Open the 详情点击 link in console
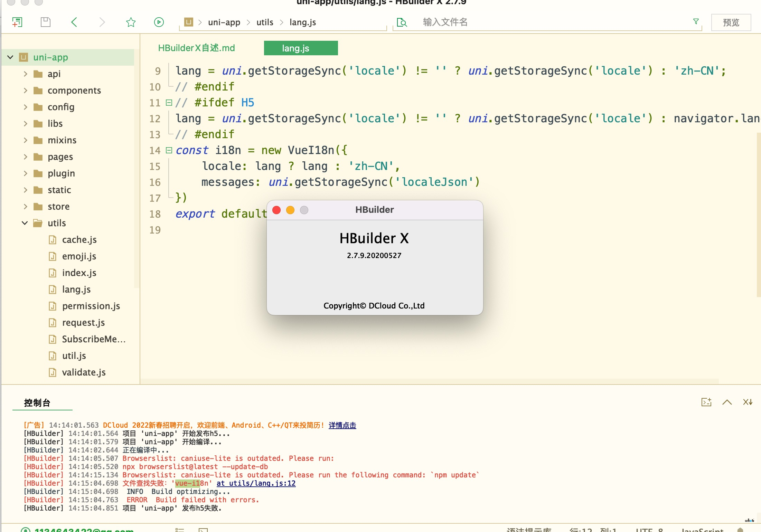761x532 pixels. (342, 425)
